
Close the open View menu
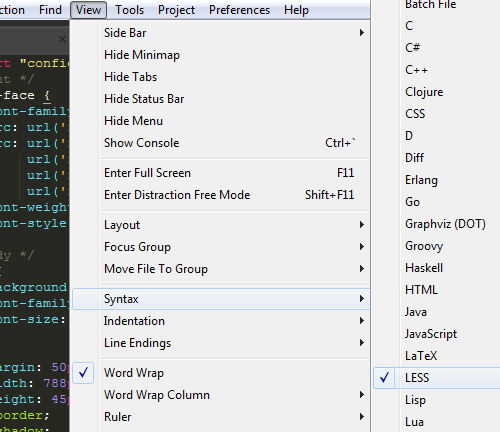[x=88, y=10]
